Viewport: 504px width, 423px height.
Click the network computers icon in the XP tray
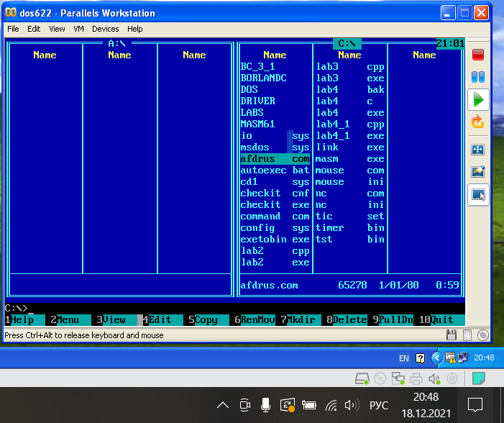(x=463, y=358)
